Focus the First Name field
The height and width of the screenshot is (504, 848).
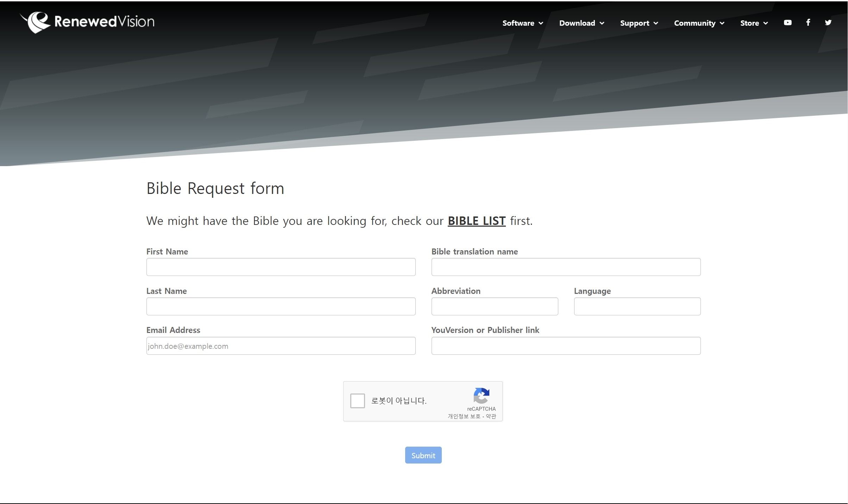pos(281,267)
